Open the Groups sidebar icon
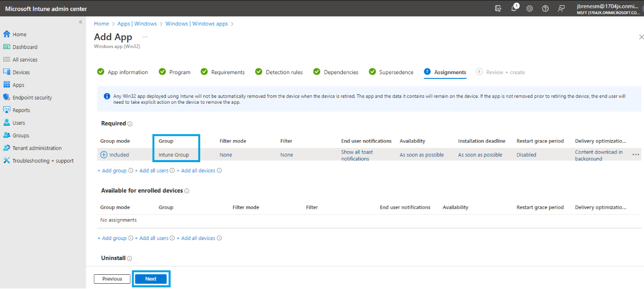 [7, 135]
